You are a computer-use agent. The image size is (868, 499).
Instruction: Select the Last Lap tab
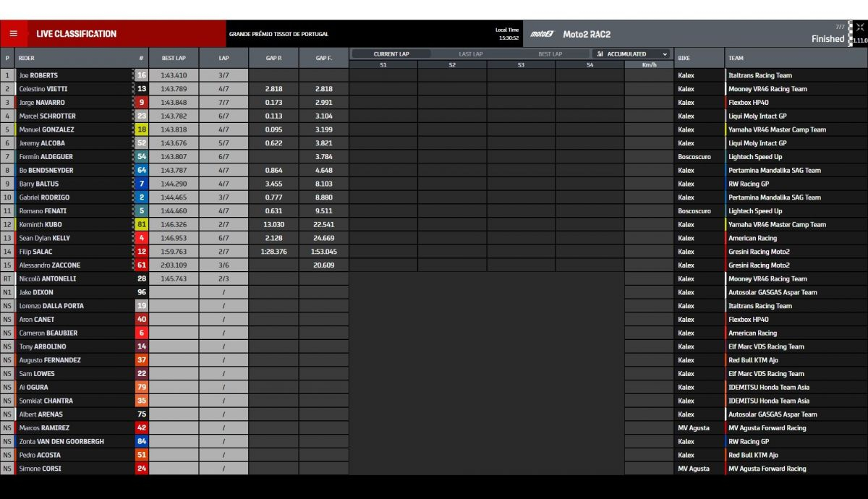click(x=471, y=54)
